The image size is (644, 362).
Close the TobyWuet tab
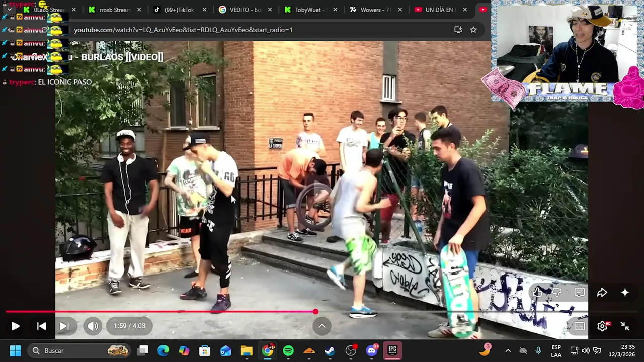coord(335,10)
